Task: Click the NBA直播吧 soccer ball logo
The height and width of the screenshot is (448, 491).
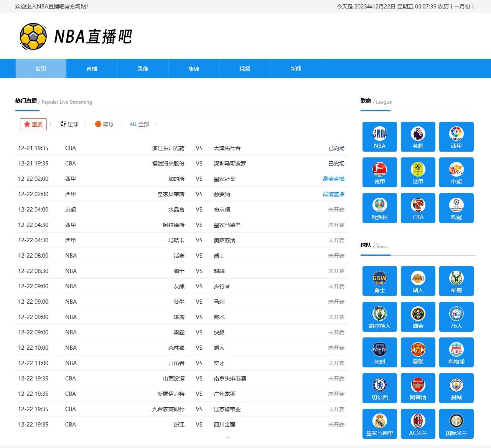Action: pyautogui.click(x=33, y=36)
